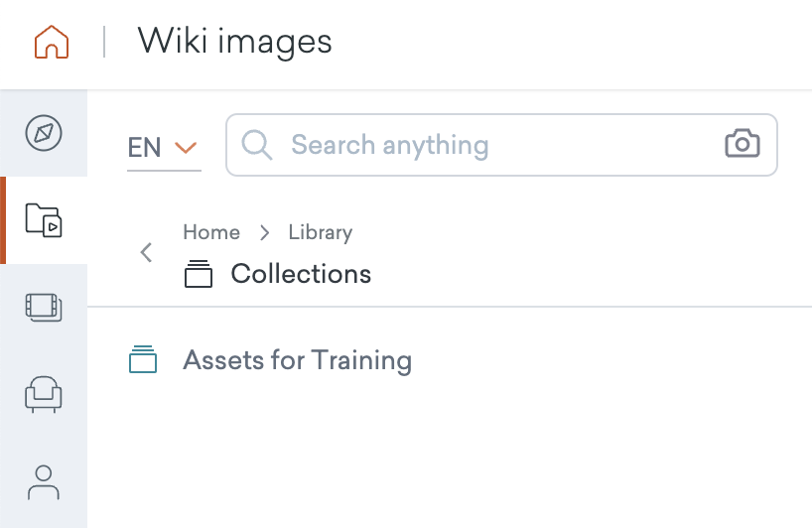Go to Library in the breadcrumb
The width and height of the screenshot is (812, 528).
pos(320,232)
